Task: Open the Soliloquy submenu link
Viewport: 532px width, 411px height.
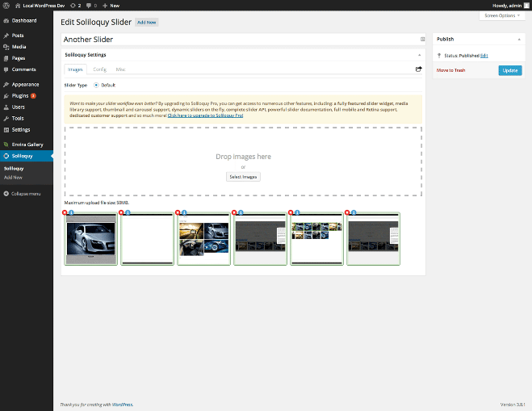Action: (14, 168)
